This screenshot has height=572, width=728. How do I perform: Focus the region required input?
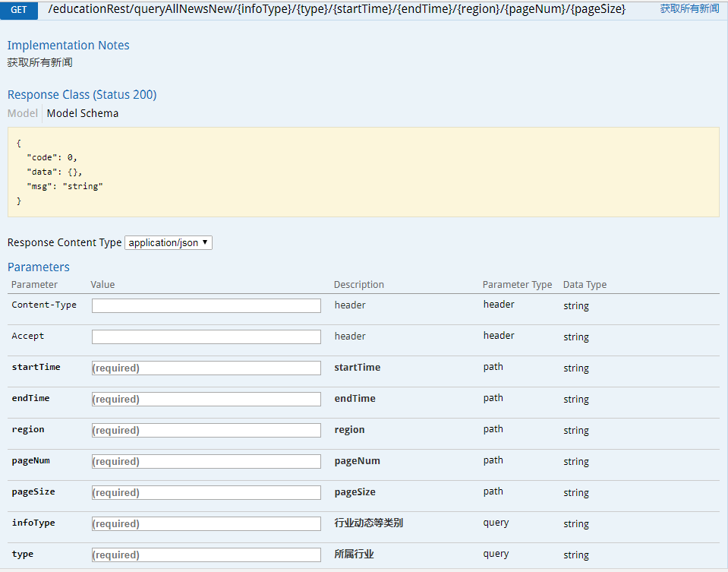[x=206, y=430]
